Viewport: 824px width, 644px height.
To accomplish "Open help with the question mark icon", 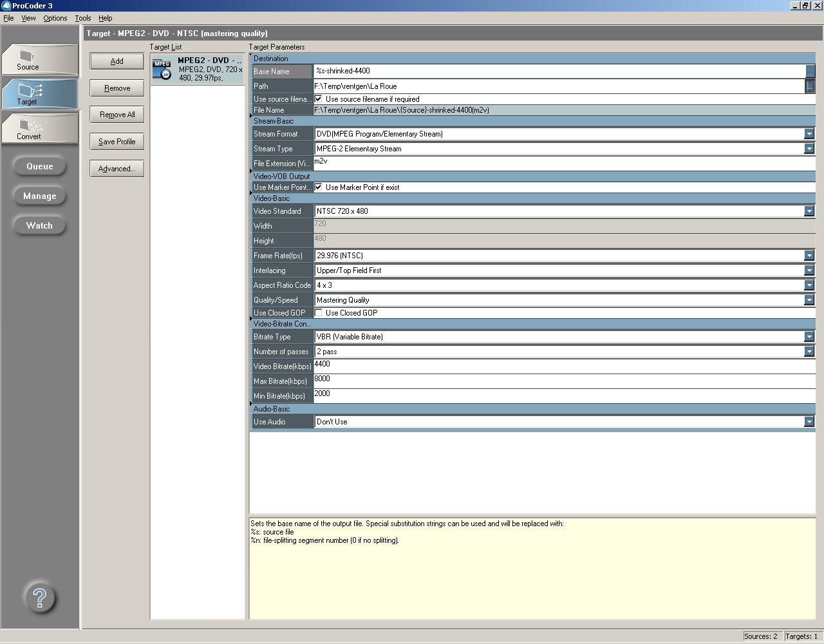I will tap(40, 598).
